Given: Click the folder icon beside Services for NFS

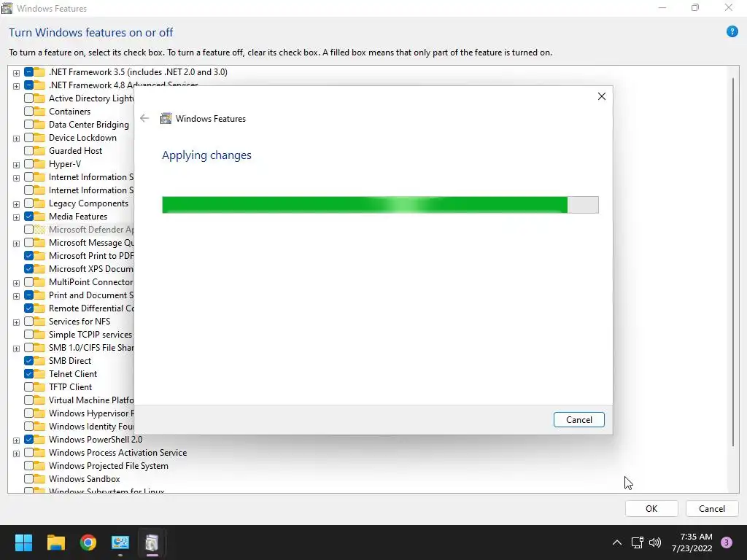Looking at the screenshot, I should pos(39,322).
